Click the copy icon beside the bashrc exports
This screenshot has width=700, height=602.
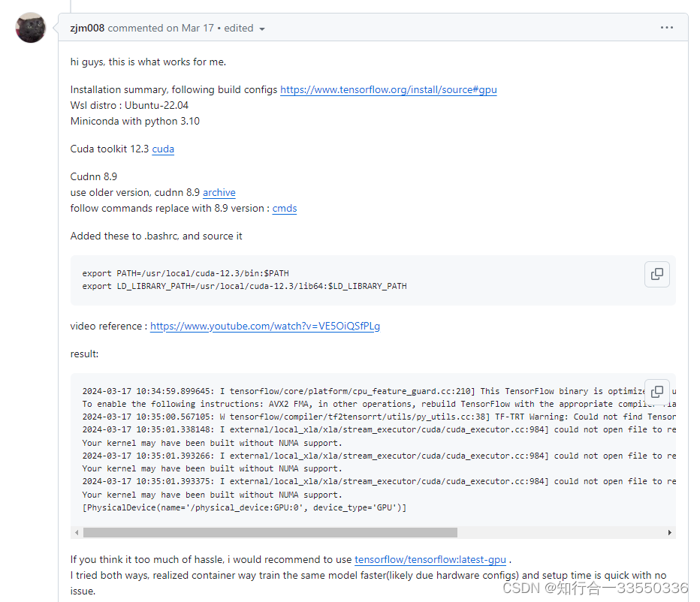pyautogui.click(x=657, y=274)
